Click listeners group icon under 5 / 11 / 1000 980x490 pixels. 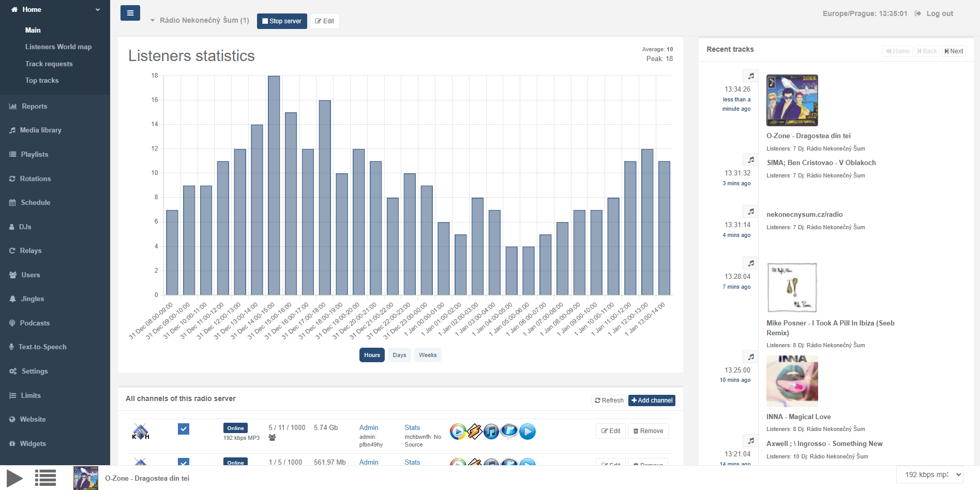(x=272, y=438)
